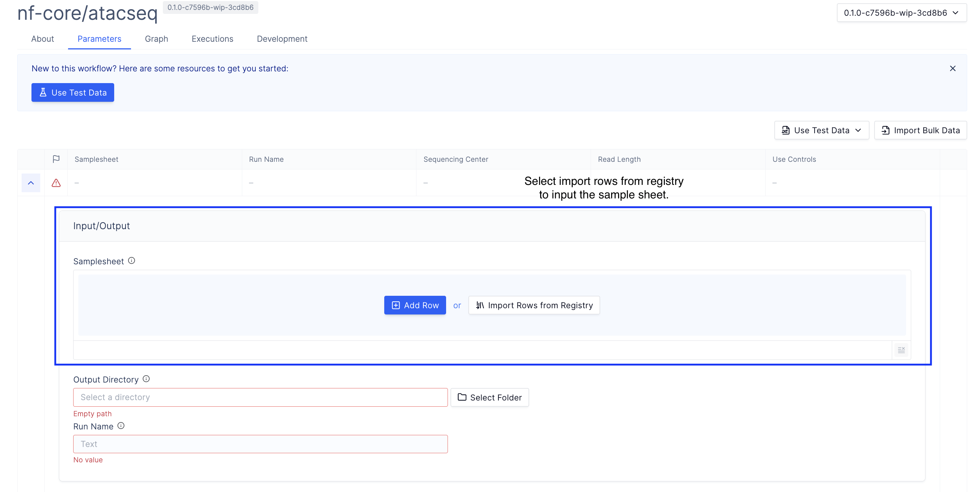The image size is (980, 492).
Task: Click the Select Folder button
Action: point(490,397)
